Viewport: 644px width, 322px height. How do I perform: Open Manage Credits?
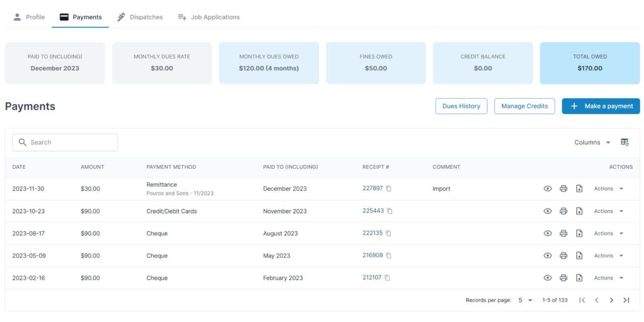pos(524,106)
